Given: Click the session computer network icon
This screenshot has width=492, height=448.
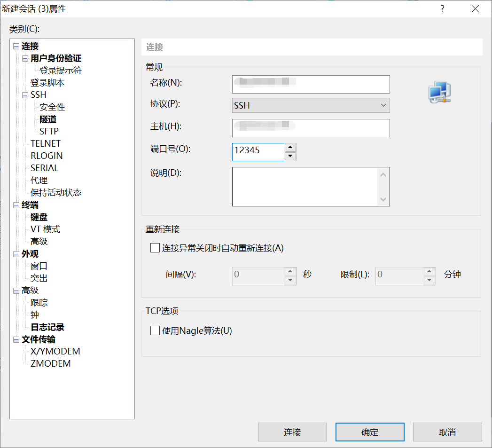Looking at the screenshot, I should (440, 92).
